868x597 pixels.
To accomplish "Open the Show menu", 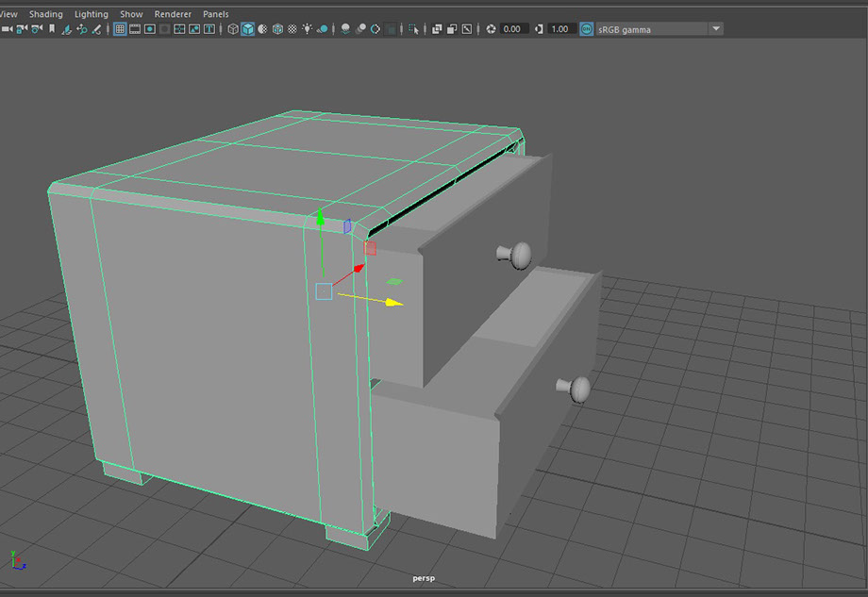I will pyautogui.click(x=131, y=14).
